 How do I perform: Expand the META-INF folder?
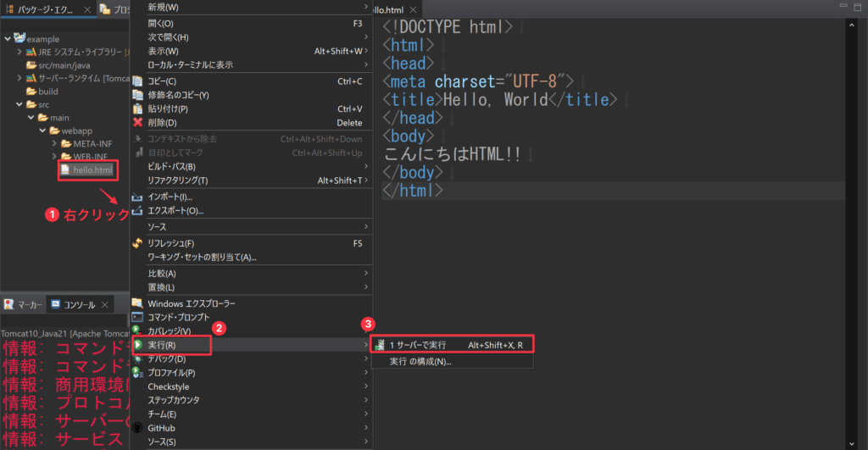(54, 143)
